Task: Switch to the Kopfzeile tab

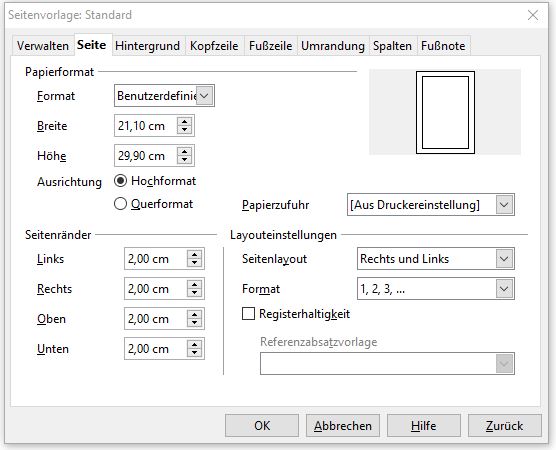Action: [214, 46]
